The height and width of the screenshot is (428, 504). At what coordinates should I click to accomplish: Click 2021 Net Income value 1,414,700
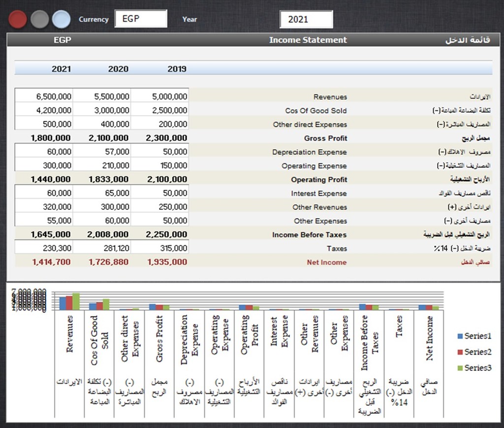point(51,262)
